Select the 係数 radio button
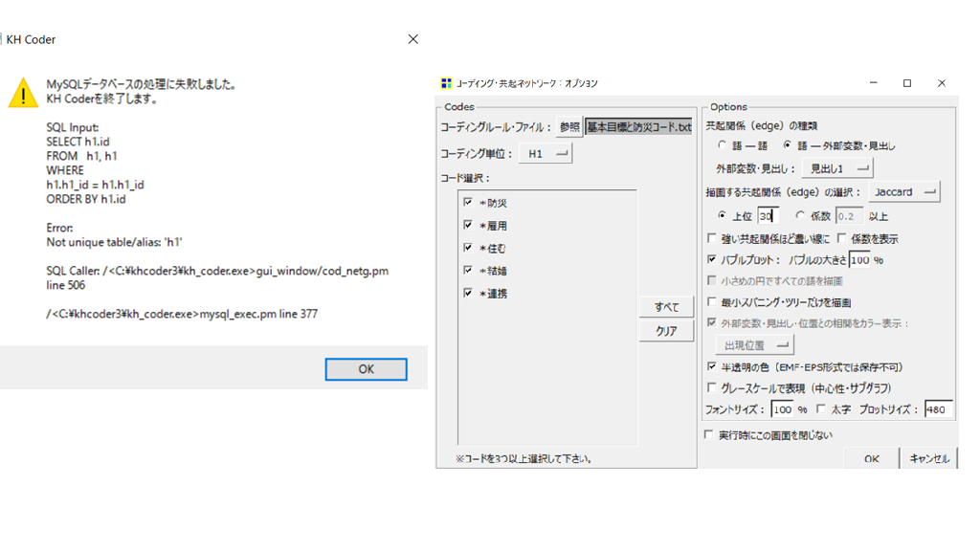The height and width of the screenshot is (551, 980). [x=800, y=215]
